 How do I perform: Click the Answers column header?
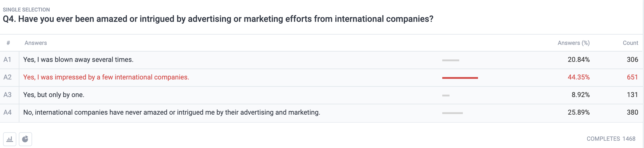click(36, 43)
